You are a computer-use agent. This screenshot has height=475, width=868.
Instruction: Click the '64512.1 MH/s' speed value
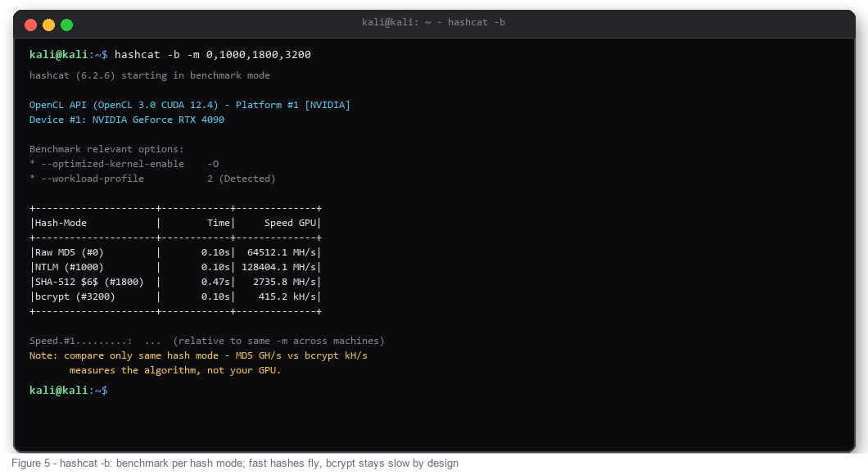282,252
